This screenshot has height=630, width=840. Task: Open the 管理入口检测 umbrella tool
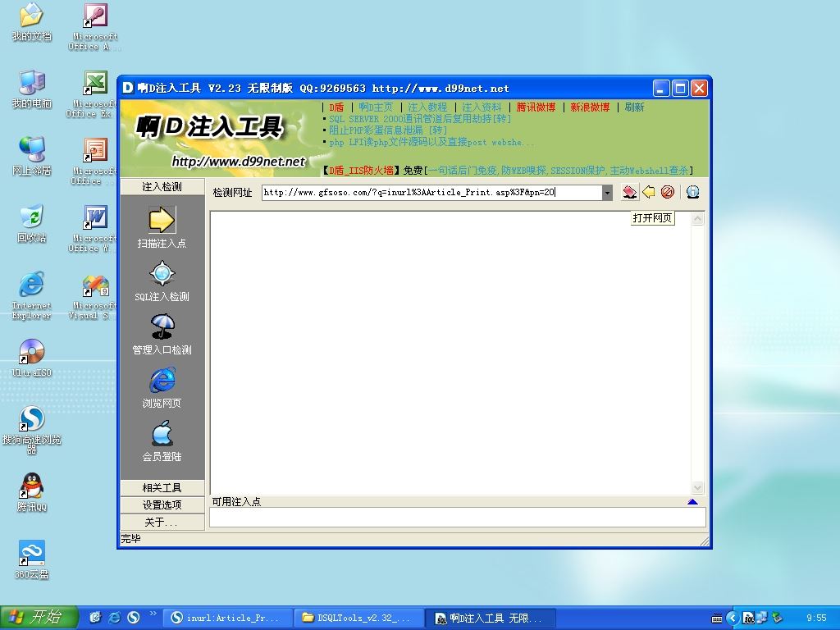pyautogui.click(x=162, y=326)
